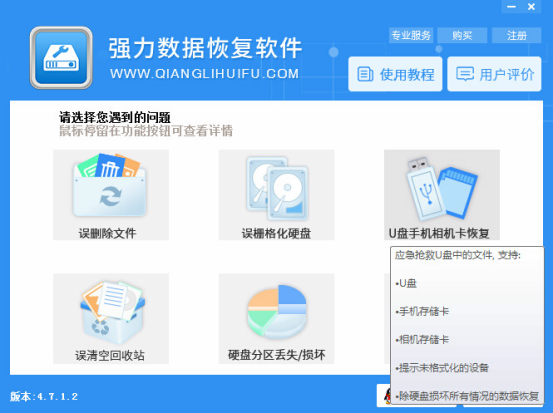553x413 pixels.
Task: Click the app logo with the wrench and drive
Action: (61, 58)
